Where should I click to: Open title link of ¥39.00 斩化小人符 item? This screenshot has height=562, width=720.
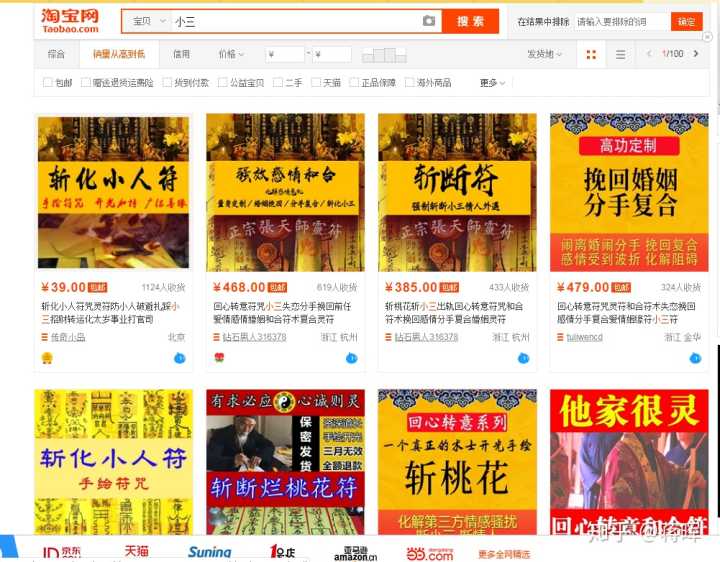[x=111, y=312]
